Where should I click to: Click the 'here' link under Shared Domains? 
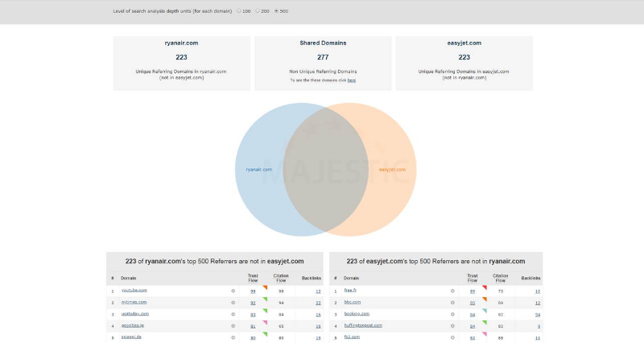[352, 81]
